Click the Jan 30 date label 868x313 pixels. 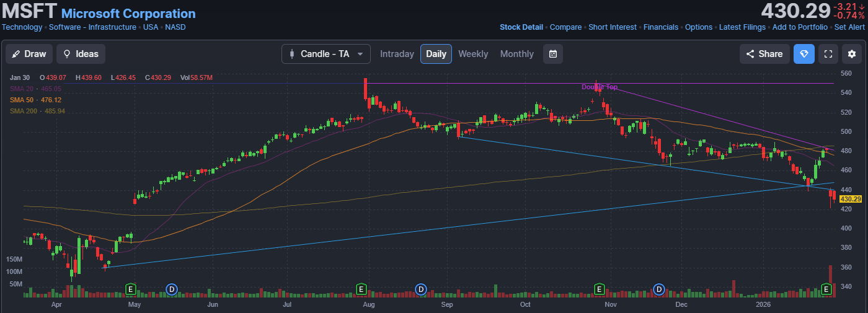[x=19, y=77]
